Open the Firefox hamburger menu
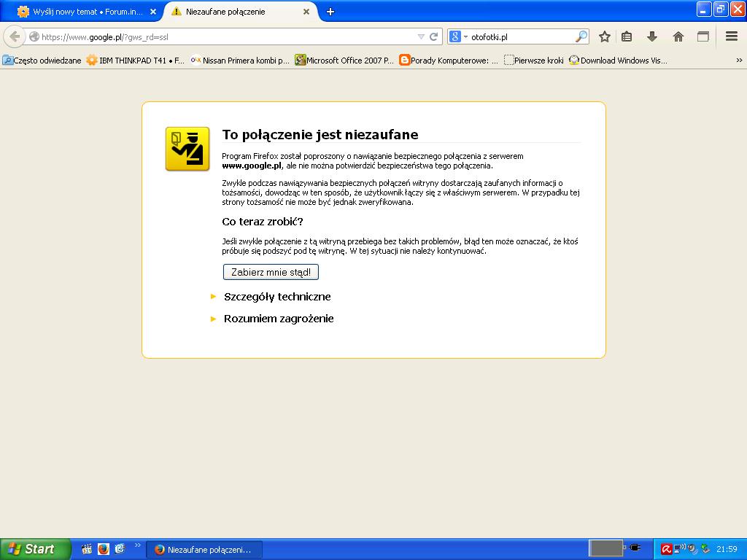Image resolution: width=747 pixels, height=560 pixels. tap(732, 36)
